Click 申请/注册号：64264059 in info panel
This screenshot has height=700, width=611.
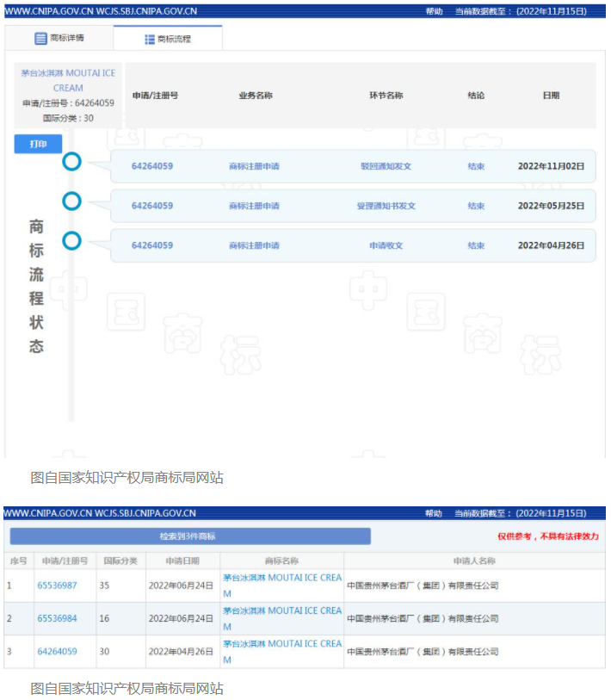[68, 103]
